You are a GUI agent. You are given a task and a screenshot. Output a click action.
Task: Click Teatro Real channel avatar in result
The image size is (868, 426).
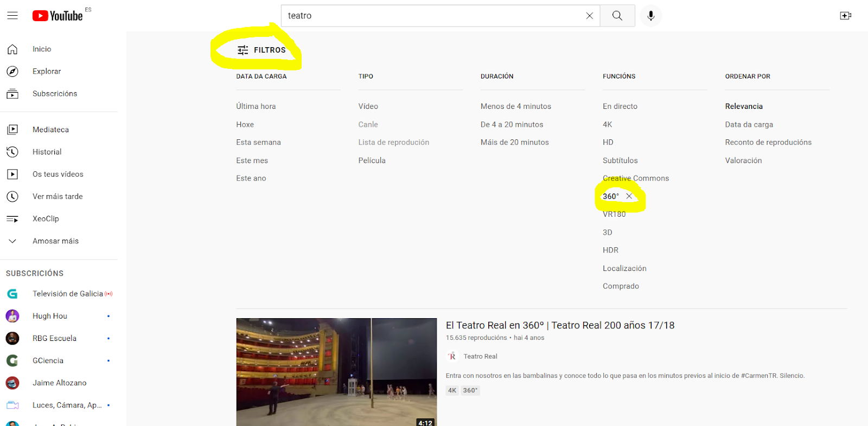[x=452, y=356]
